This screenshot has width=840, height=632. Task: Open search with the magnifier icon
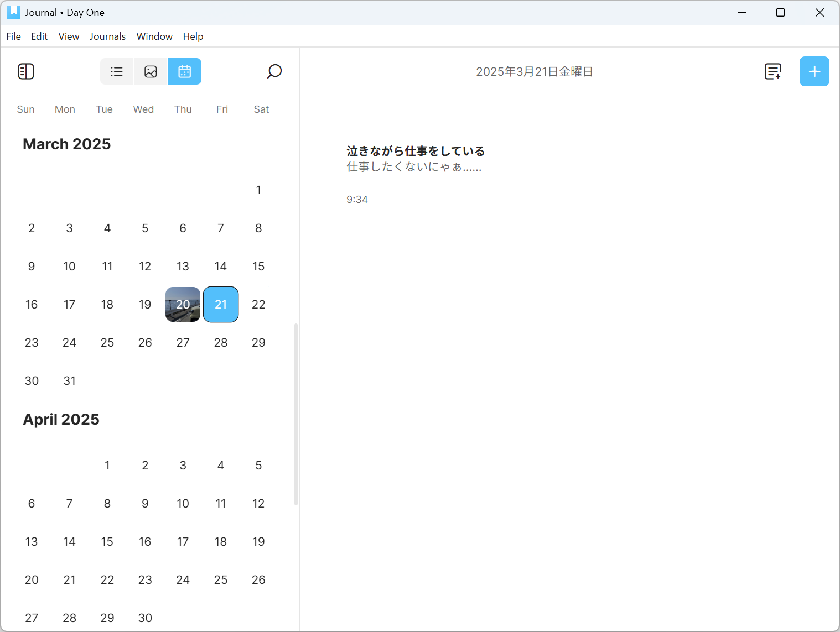pos(274,71)
